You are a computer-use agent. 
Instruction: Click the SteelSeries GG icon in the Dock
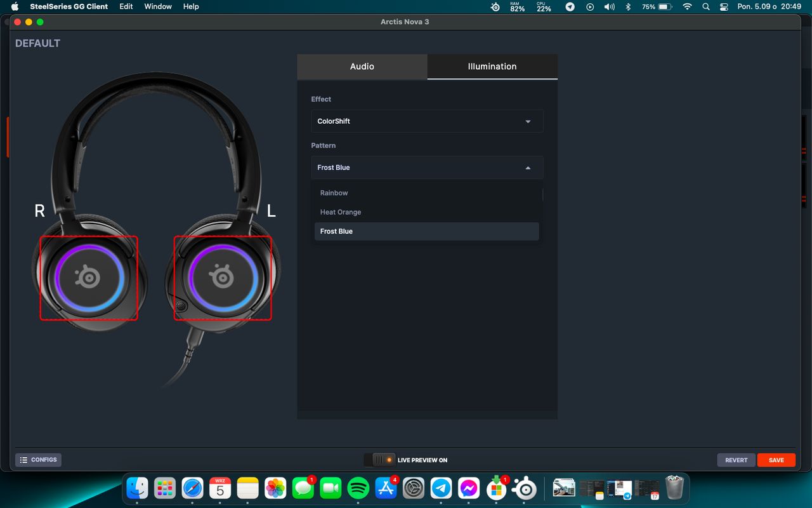pyautogui.click(x=525, y=488)
